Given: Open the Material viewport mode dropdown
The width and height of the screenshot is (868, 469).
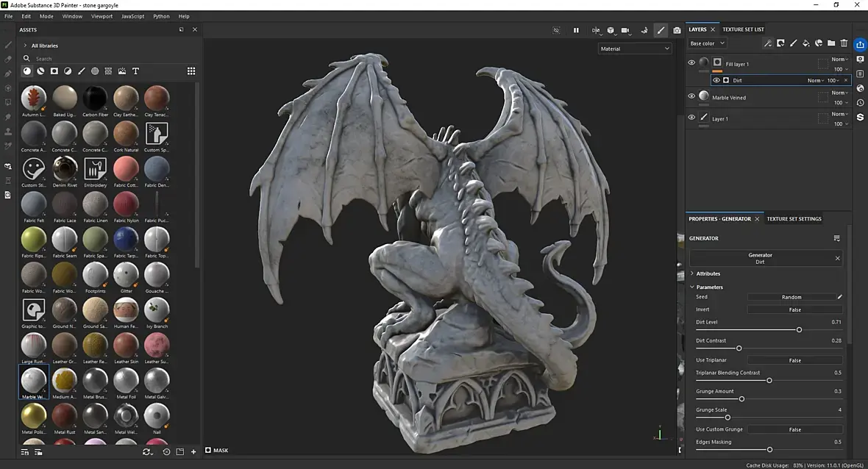Looking at the screenshot, I should (634, 49).
